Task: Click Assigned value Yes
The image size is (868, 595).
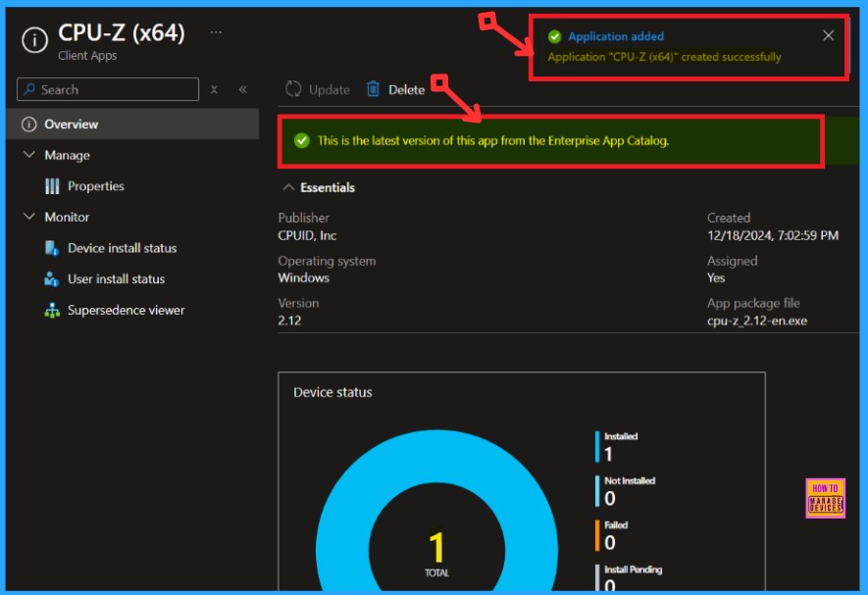Action: (716, 277)
